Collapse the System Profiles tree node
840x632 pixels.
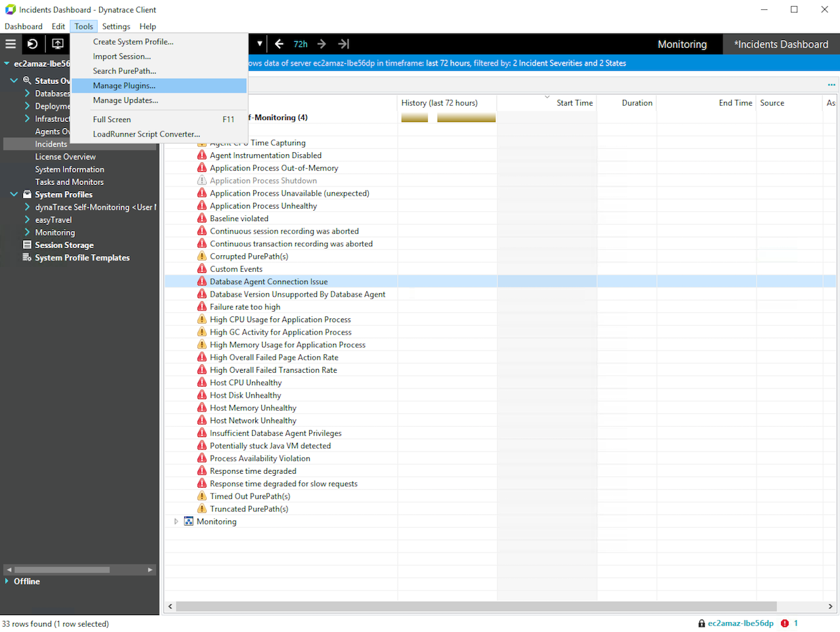click(14, 194)
